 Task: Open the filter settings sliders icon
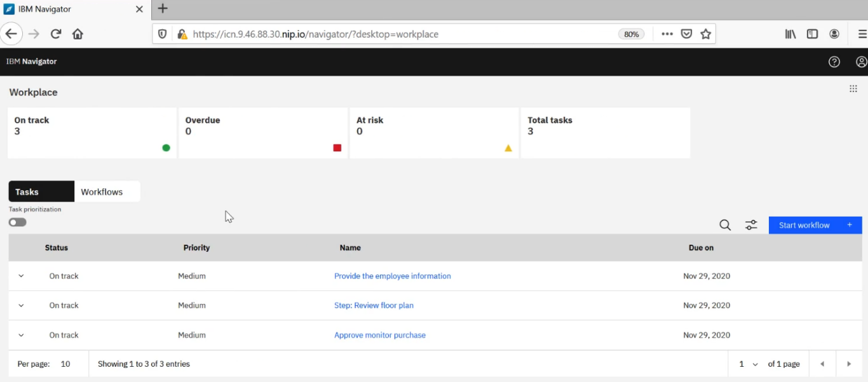point(751,225)
